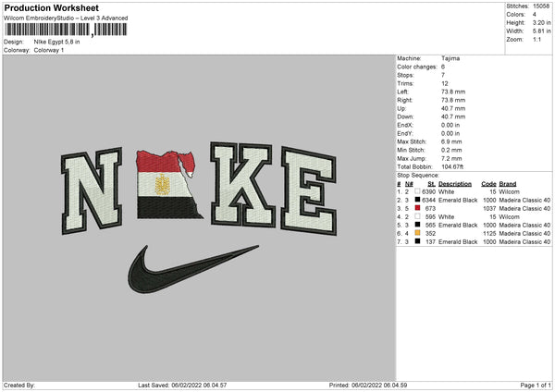The image size is (555, 392).
Task: Click the 'Color changes:' label
Action: 417,67
